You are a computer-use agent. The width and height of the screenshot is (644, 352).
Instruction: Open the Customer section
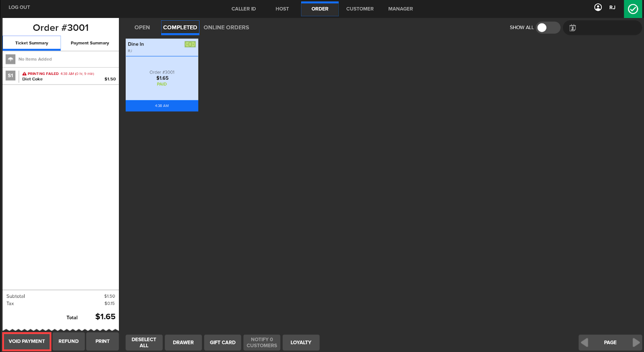[360, 9]
